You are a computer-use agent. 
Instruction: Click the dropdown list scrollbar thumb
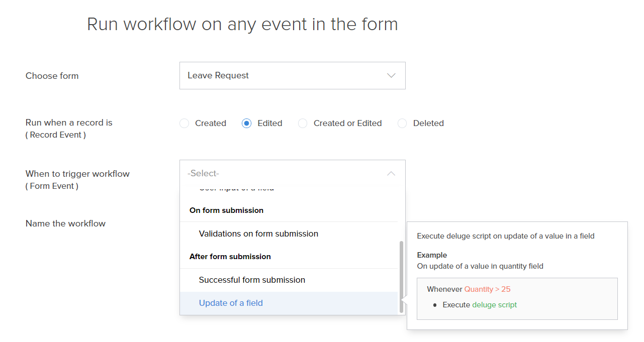(401, 276)
